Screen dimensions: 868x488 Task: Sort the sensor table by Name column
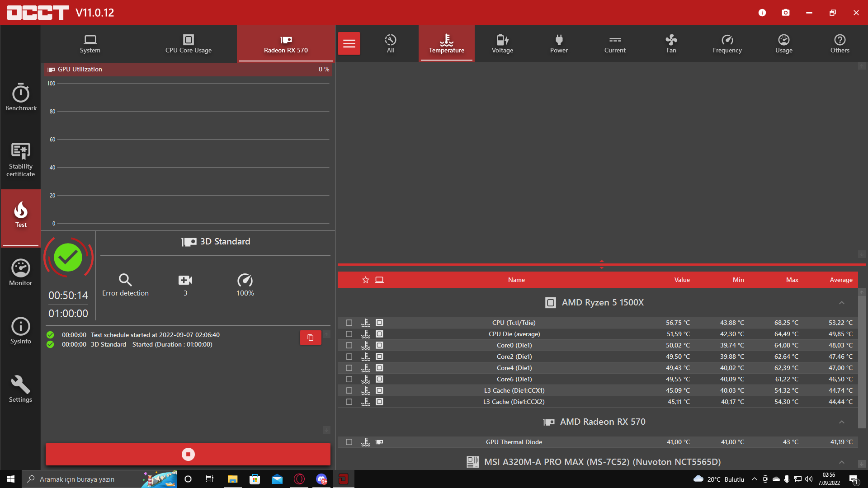tap(516, 280)
